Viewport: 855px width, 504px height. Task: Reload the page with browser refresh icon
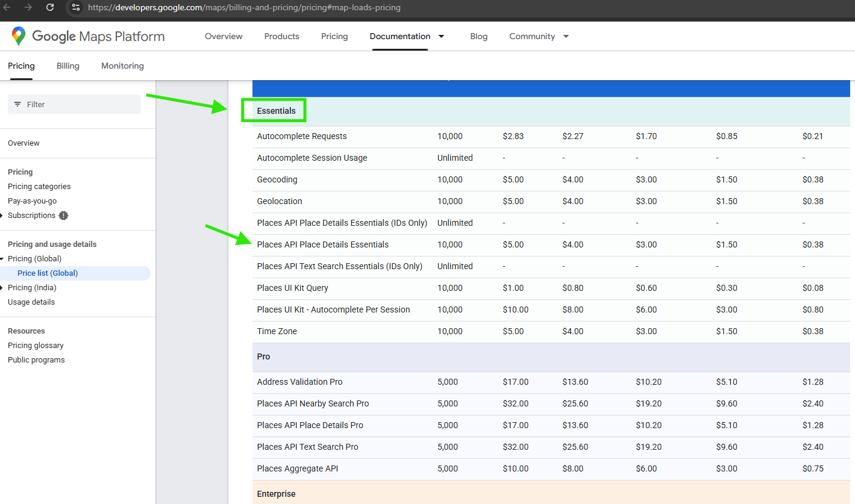tap(50, 7)
